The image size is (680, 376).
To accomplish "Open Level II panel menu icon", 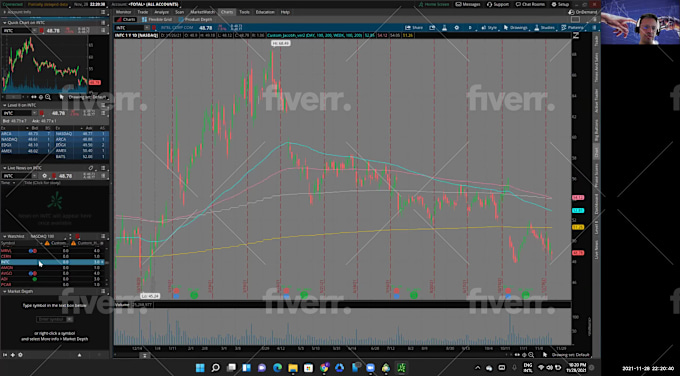I will [103, 105].
